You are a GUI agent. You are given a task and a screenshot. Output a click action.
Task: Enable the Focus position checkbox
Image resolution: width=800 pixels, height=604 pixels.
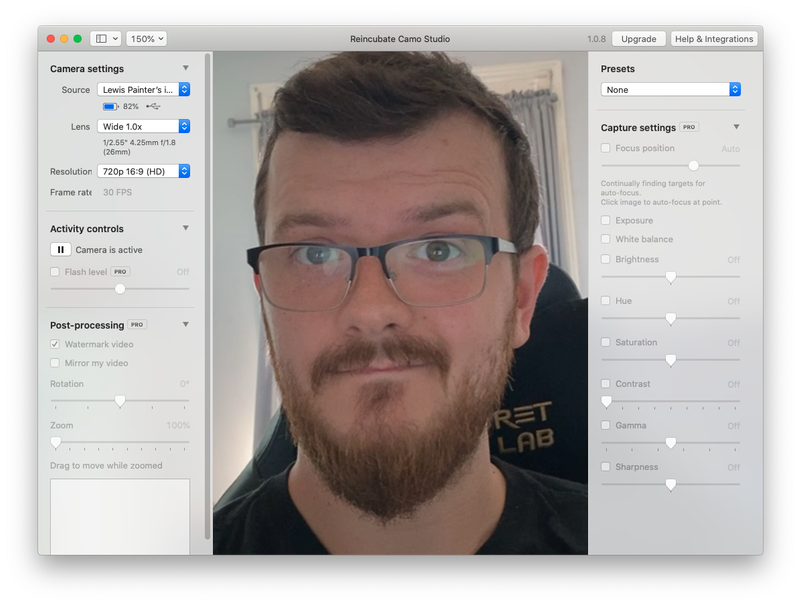606,148
